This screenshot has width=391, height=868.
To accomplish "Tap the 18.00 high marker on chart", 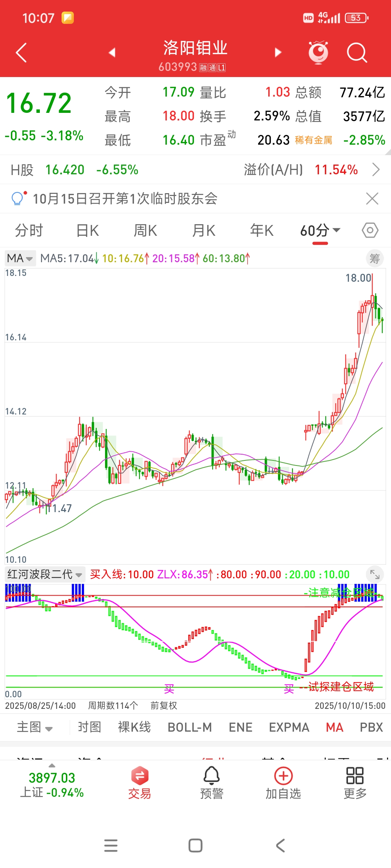I will click(x=358, y=278).
